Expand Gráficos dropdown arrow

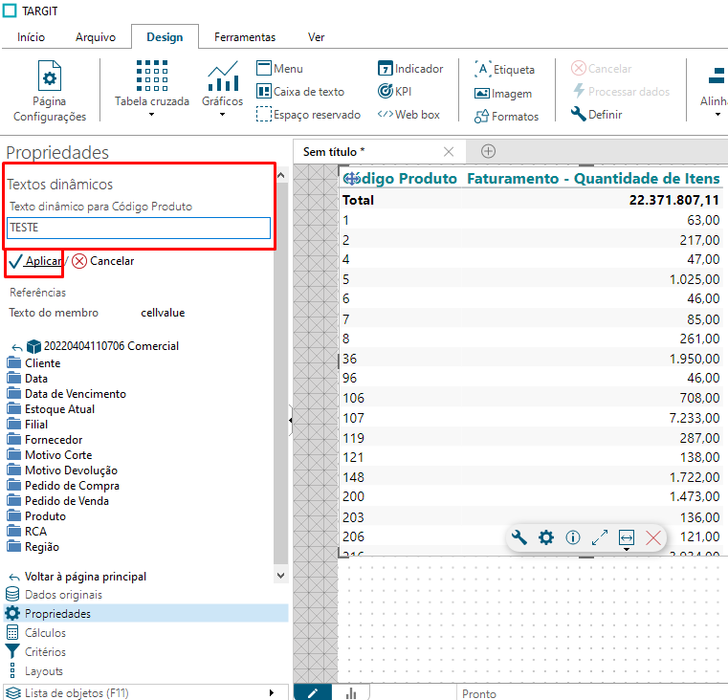click(222, 115)
